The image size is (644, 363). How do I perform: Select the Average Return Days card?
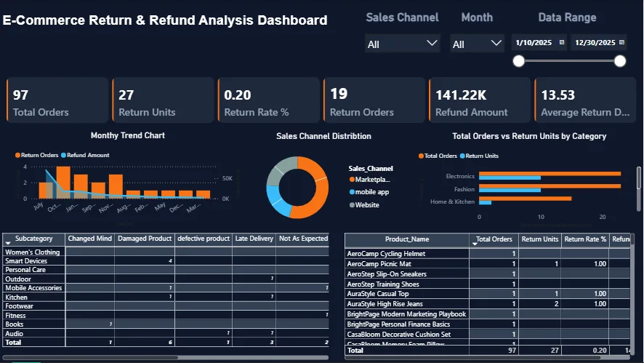pyautogui.click(x=585, y=100)
